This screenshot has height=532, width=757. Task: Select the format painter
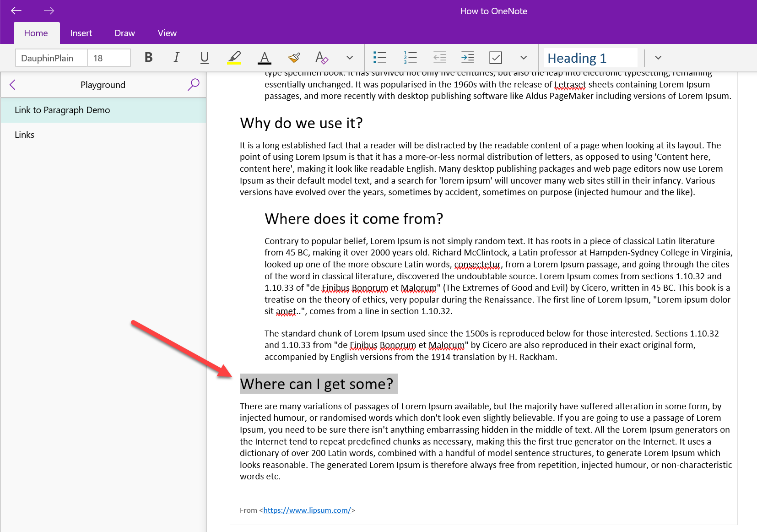[x=294, y=58]
